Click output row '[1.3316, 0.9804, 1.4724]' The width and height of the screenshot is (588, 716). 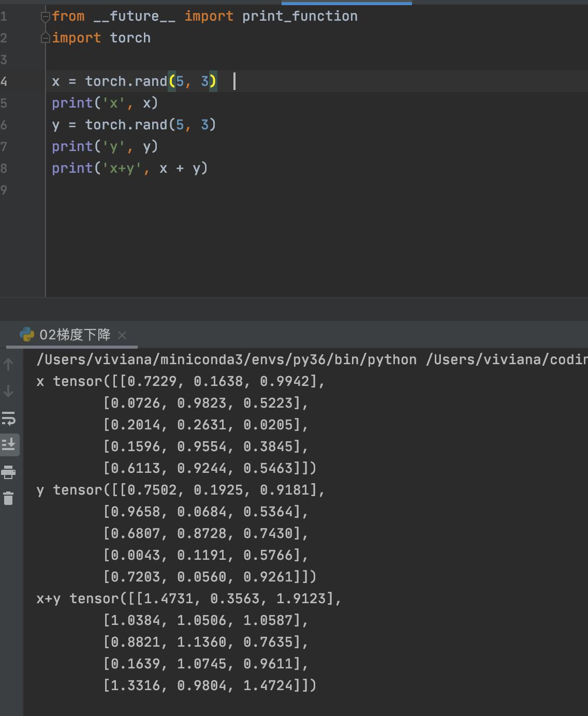[x=202, y=685]
